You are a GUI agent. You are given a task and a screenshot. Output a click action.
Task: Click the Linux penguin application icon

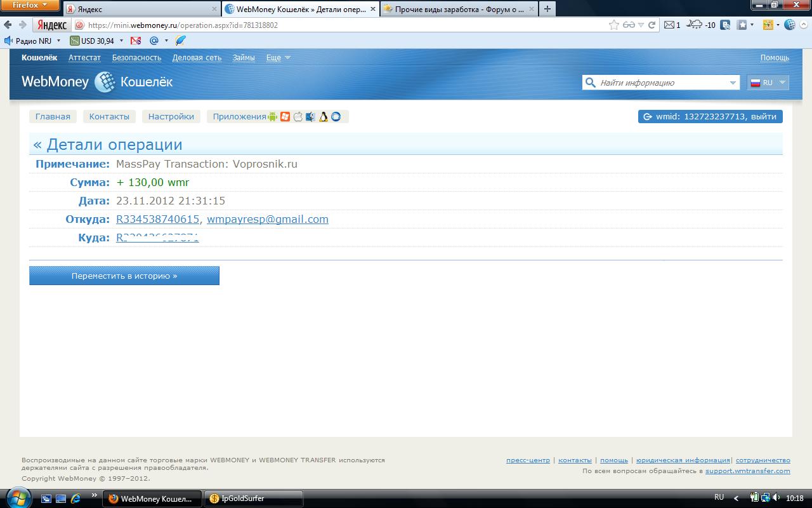pos(324,117)
